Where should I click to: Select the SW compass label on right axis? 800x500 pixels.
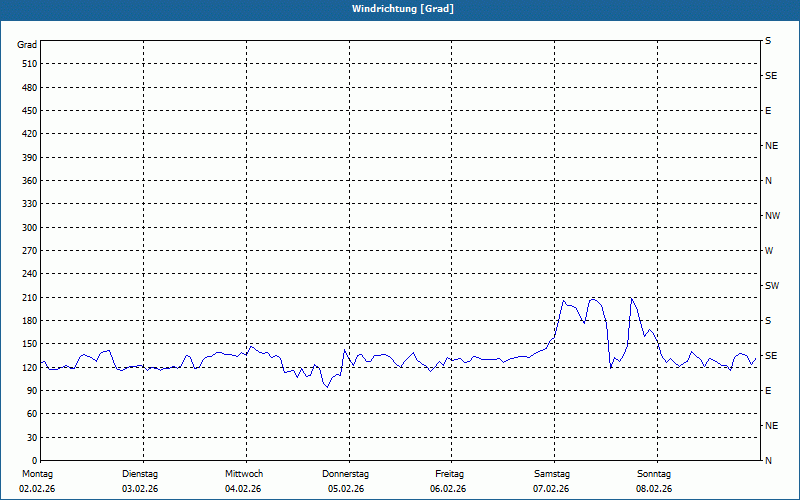click(771, 286)
